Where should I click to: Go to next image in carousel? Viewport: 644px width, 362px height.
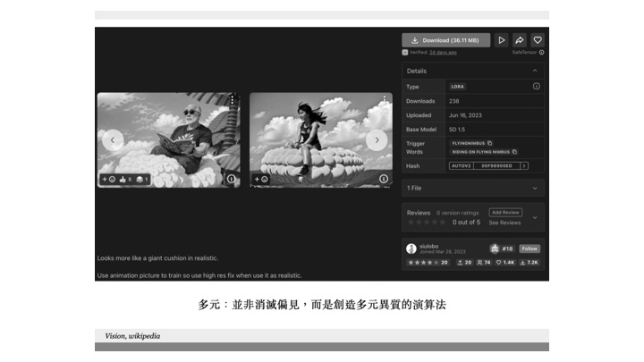(x=377, y=140)
